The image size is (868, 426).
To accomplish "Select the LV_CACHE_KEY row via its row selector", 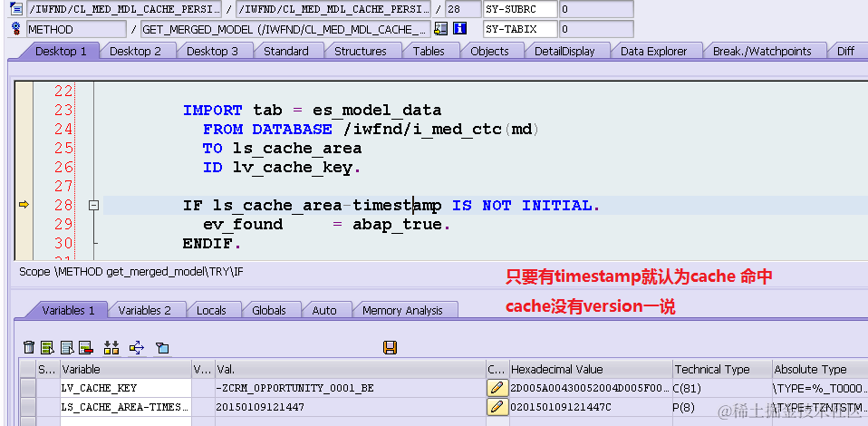I will tap(28, 388).
